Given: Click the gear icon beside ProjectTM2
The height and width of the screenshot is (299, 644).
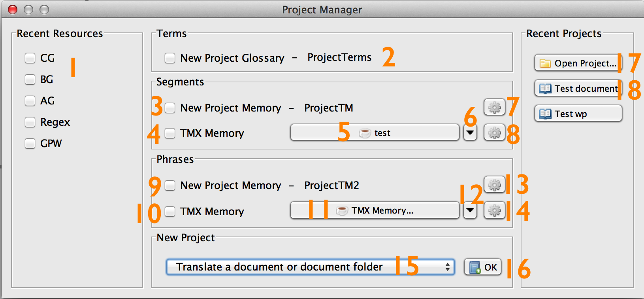Looking at the screenshot, I should 494,185.
